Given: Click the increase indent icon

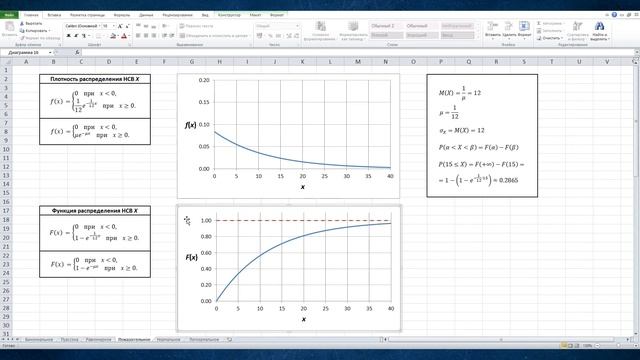Looking at the screenshot, I should tap(171, 36).
